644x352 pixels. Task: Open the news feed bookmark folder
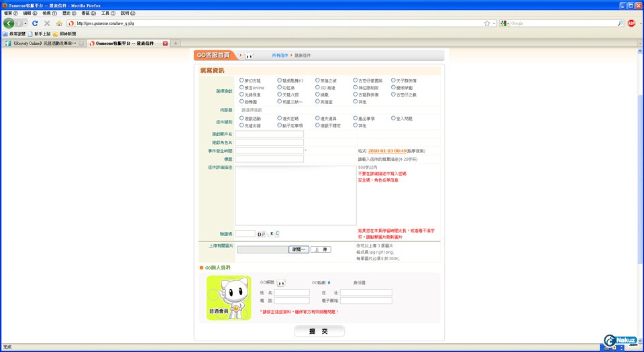(x=64, y=34)
